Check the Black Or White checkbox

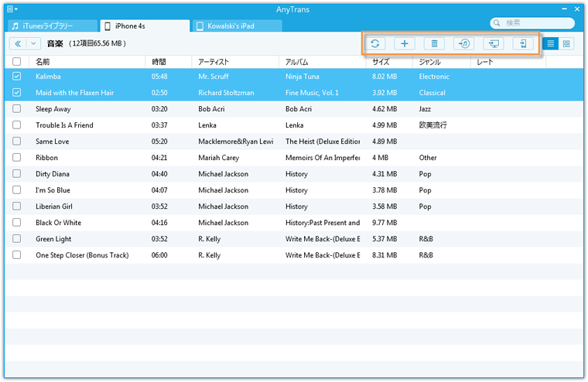point(16,222)
